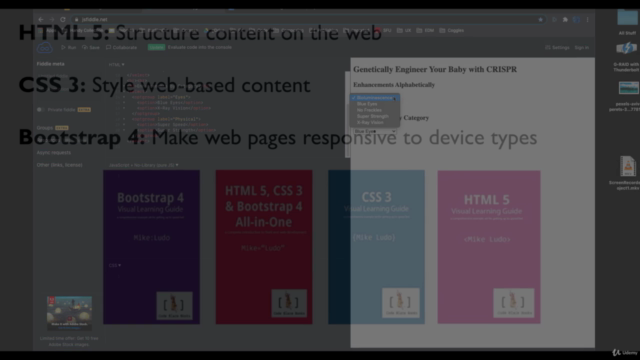640x360 pixels.
Task: Go back with the browser back arrow
Action: [41, 20]
